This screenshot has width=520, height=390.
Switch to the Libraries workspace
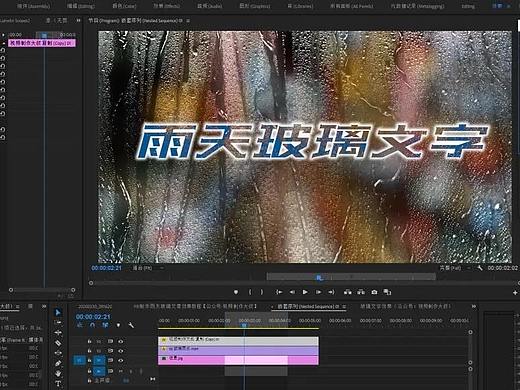tap(301, 6)
